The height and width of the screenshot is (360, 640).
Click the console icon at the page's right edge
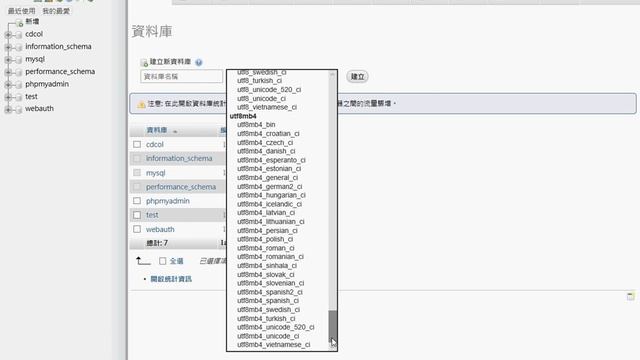(631, 296)
